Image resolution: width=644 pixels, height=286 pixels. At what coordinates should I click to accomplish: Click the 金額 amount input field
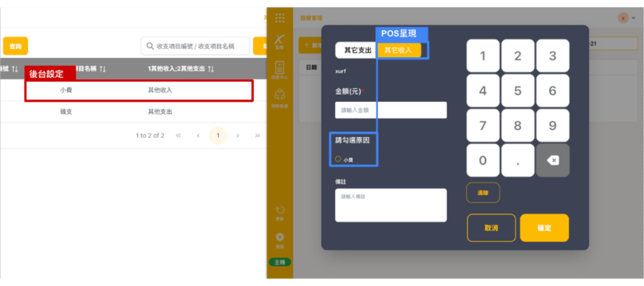391,110
